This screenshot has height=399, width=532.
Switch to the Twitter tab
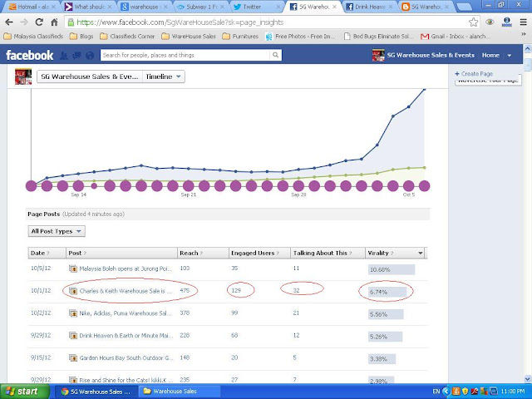click(x=257, y=7)
